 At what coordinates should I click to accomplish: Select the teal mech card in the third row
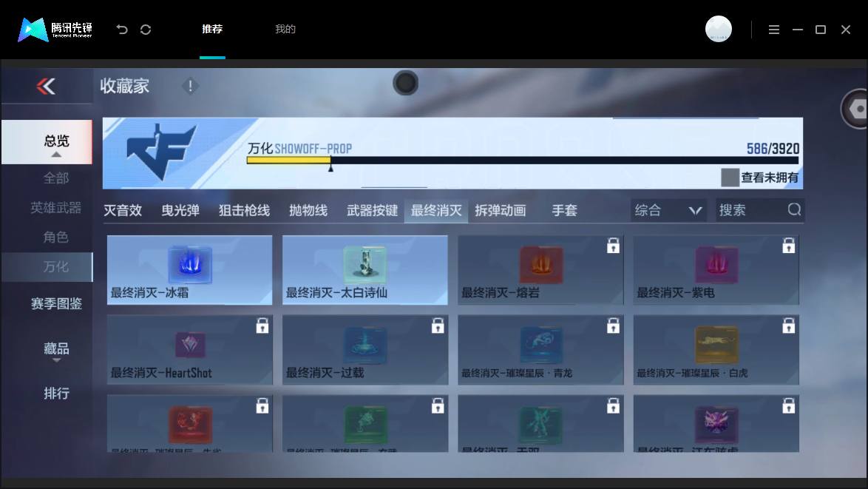(x=541, y=423)
